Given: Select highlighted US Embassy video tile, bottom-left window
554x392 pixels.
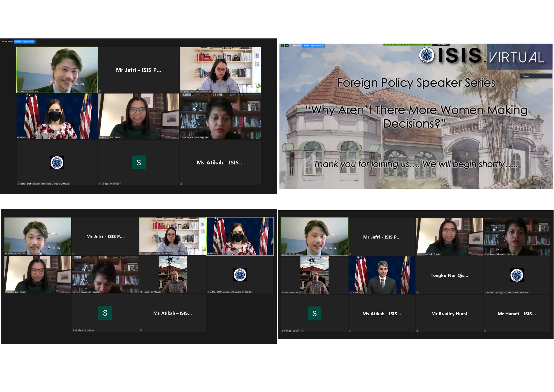Looking at the screenshot, I should point(240,236).
